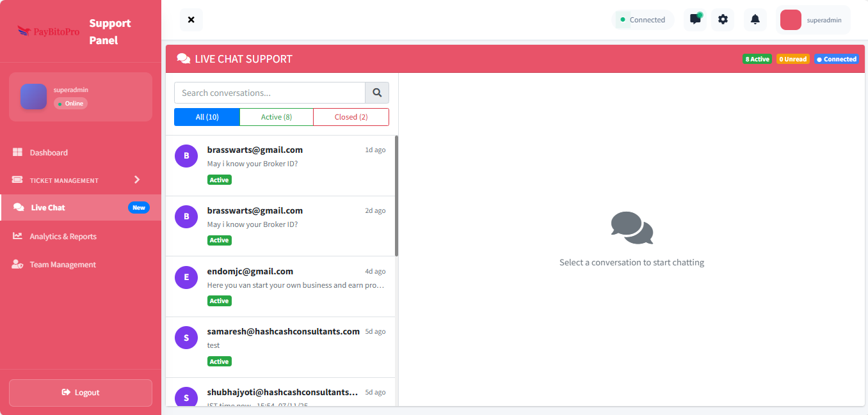Click the Search conversations input field

tap(269, 93)
